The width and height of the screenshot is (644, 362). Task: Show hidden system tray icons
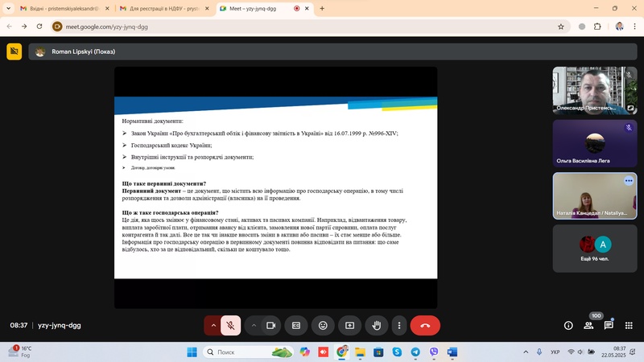(526, 352)
